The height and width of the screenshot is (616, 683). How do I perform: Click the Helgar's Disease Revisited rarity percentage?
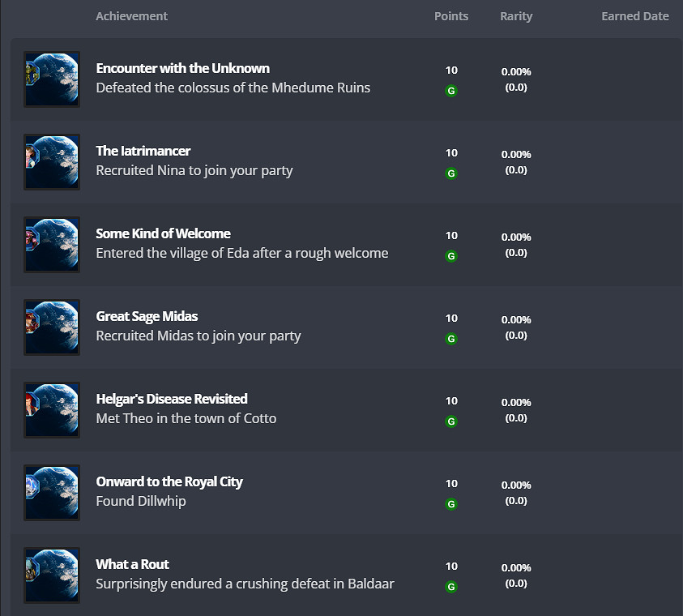(x=516, y=403)
